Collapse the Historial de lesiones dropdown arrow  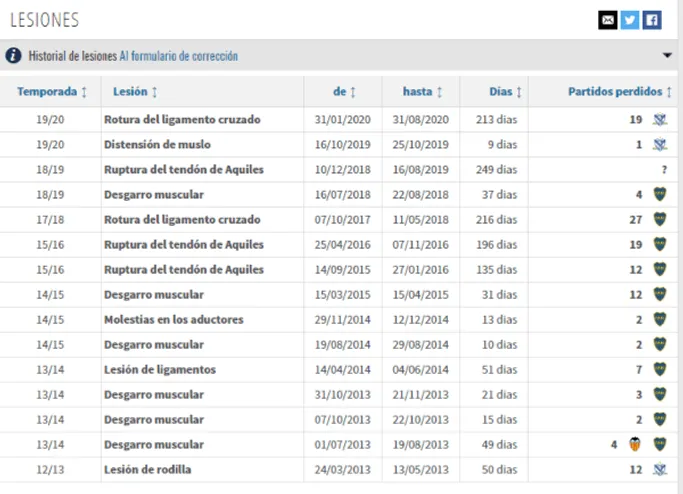[667, 56]
